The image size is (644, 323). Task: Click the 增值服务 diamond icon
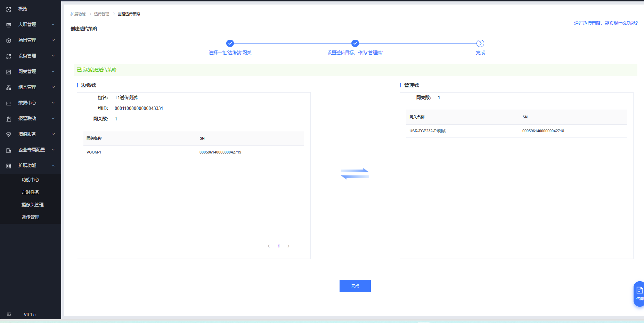tap(9, 134)
